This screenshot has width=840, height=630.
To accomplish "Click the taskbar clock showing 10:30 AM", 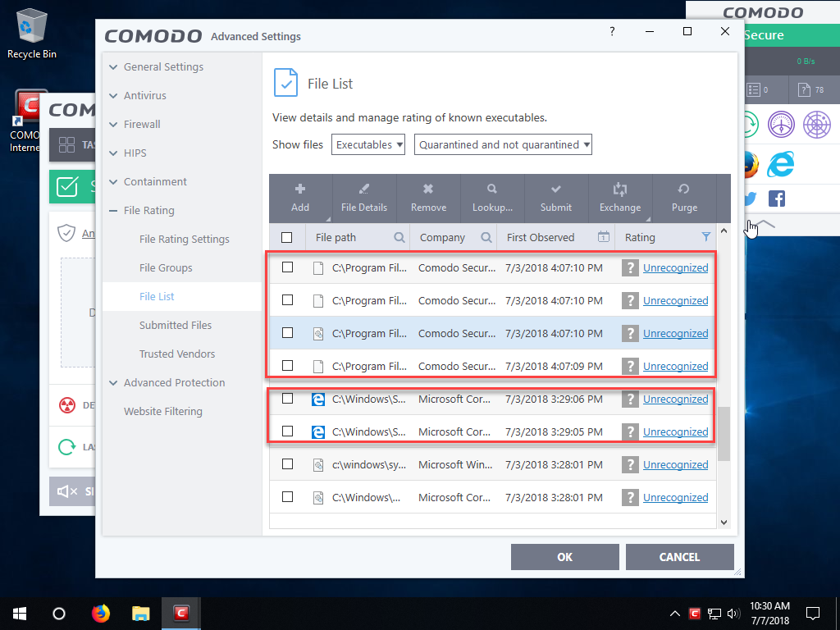I will [769, 614].
